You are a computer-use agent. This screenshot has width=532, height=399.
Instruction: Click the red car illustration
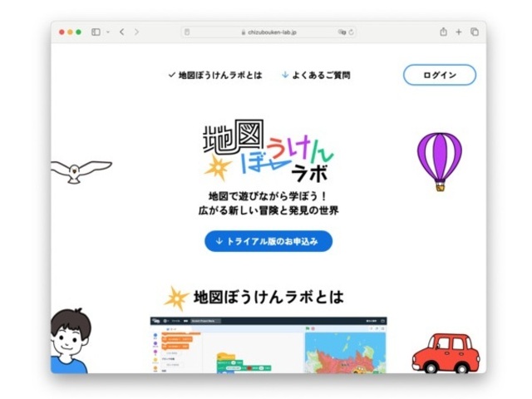[x=446, y=353]
